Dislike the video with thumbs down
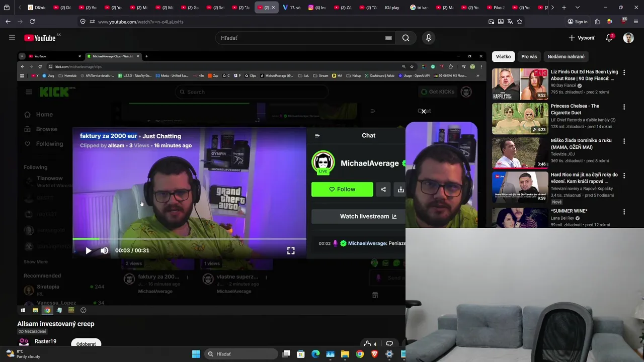This screenshot has height=362, width=644. pyautogui.click(x=389, y=344)
